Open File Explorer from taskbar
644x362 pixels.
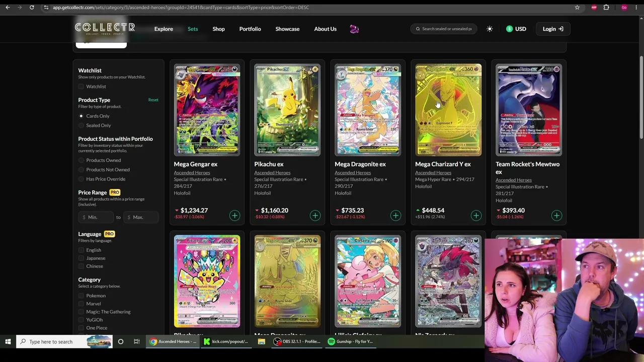click(x=262, y=342)
